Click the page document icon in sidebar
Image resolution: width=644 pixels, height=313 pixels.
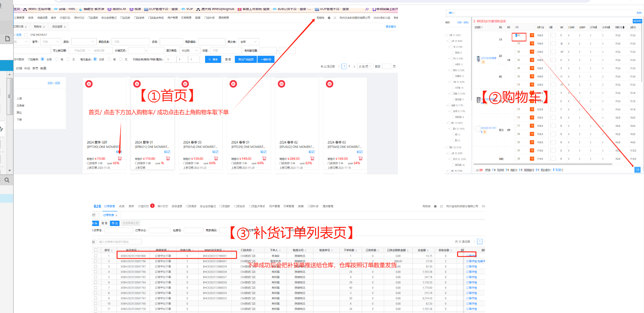(7, 39)
